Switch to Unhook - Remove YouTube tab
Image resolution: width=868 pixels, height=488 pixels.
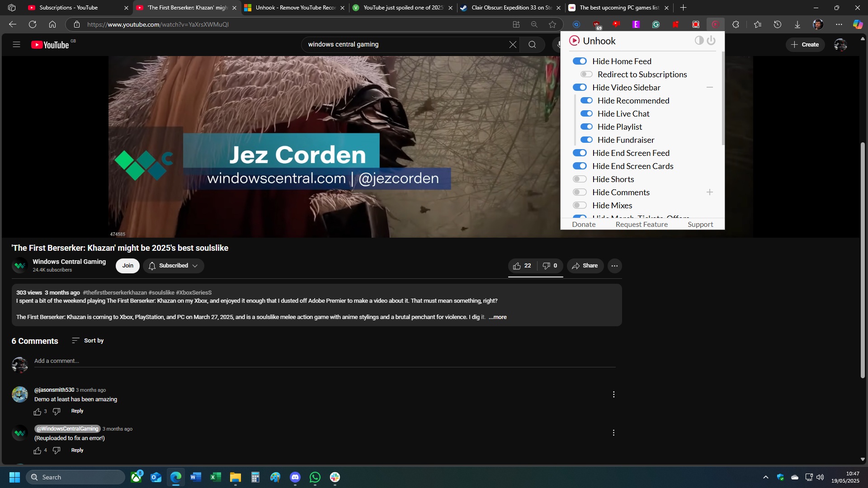pyautogui.click(x=295, y=8)
